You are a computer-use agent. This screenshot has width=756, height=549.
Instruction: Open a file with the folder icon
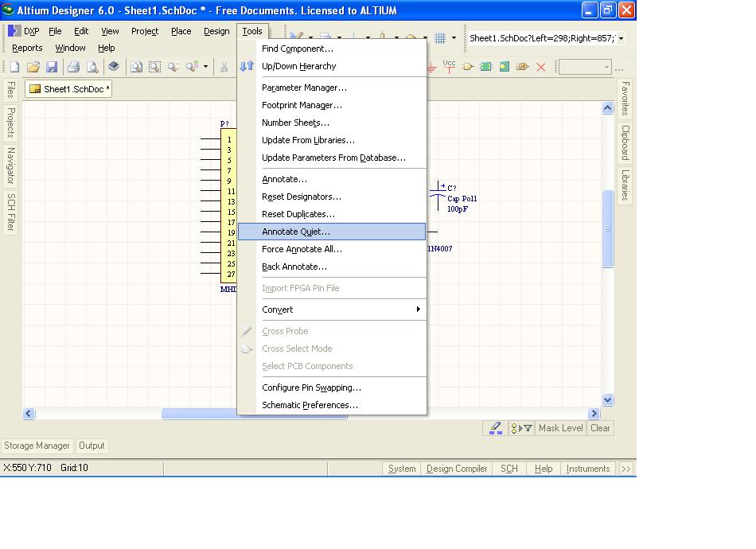point(33,68)
